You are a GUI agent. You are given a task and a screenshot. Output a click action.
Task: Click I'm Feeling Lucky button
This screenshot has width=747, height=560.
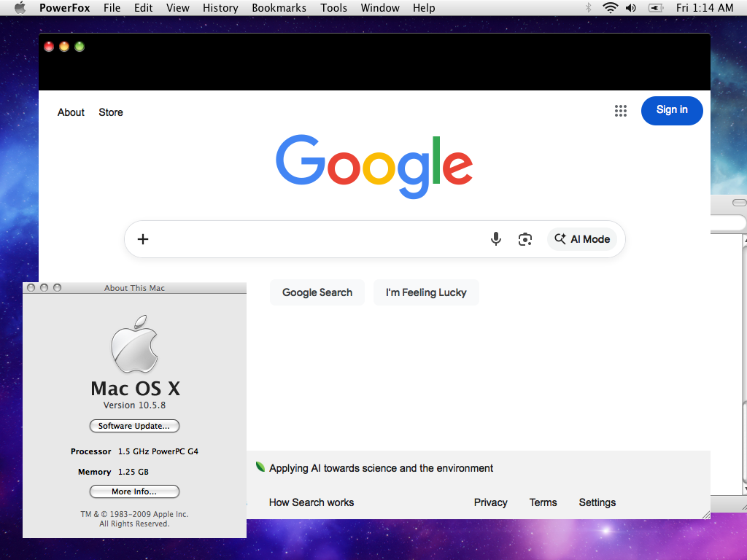426,292
